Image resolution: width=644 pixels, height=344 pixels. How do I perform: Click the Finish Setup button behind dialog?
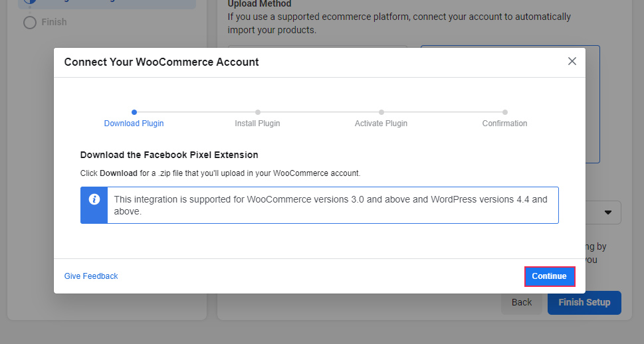(x=584, y=303)
